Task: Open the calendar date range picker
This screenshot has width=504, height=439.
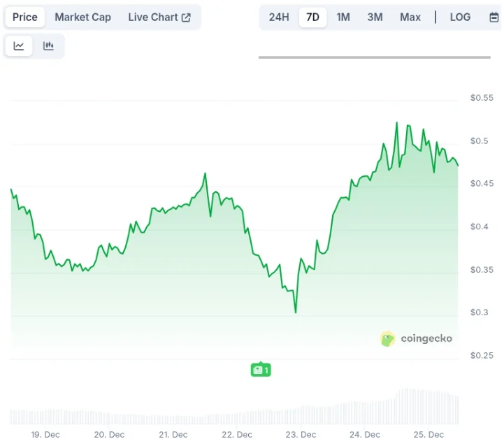Action: coord(494,17)
